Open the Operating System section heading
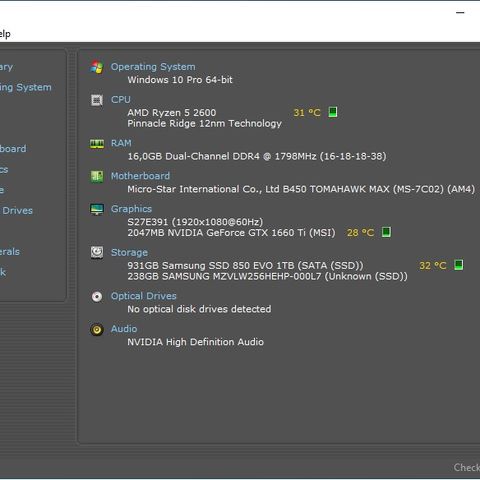 click(153, 67)
